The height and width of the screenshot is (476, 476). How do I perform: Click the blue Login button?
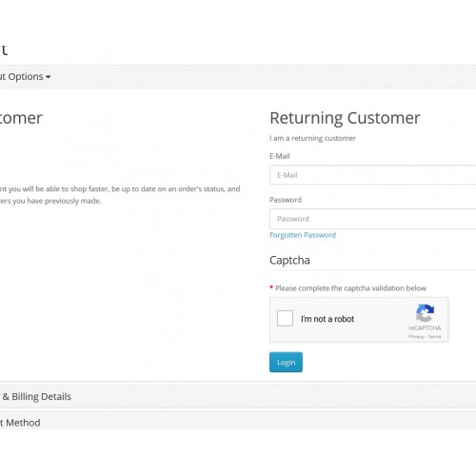click(x=286, y=362)
